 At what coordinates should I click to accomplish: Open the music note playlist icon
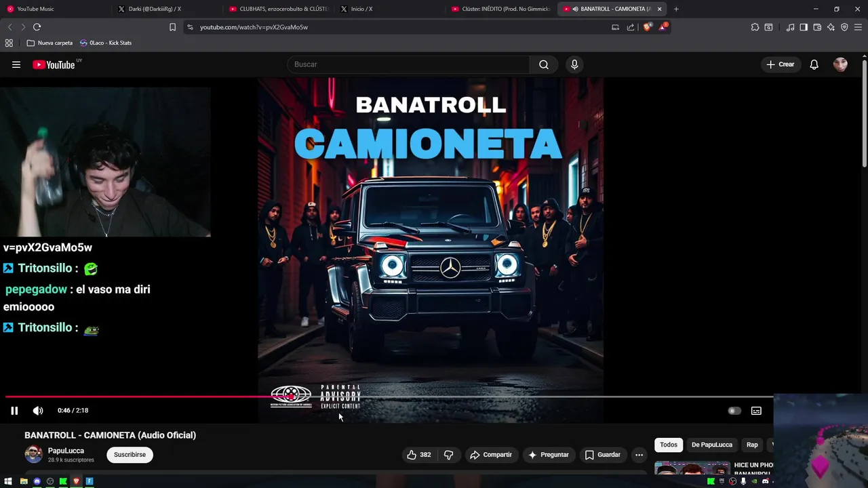790,27
